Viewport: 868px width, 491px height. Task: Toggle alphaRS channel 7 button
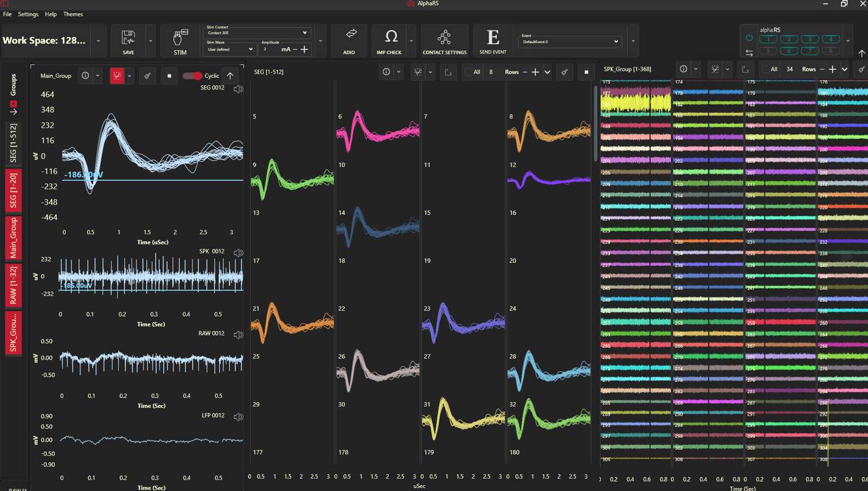pyautogui.click(x=810, y=51)
